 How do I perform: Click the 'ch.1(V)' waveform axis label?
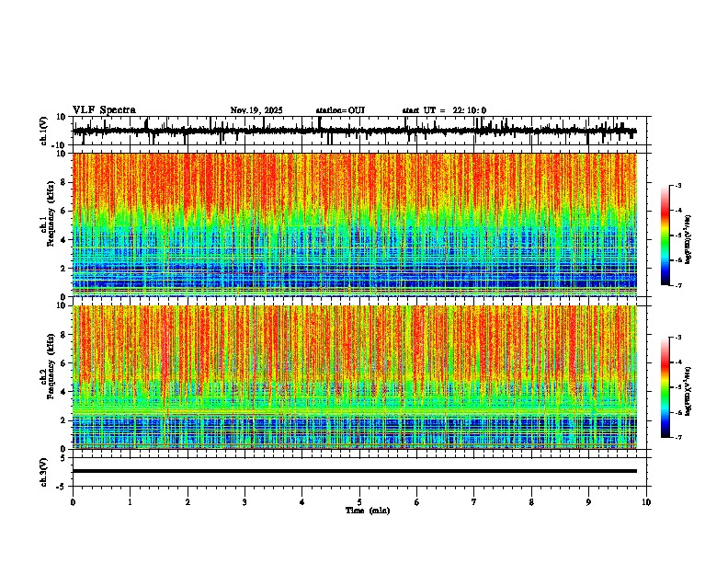coord(44,131)
